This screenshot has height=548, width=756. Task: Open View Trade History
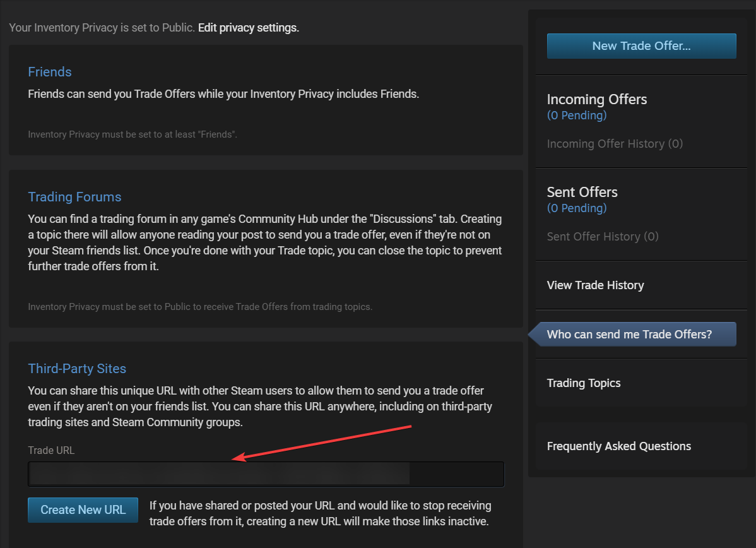[596, 285]
